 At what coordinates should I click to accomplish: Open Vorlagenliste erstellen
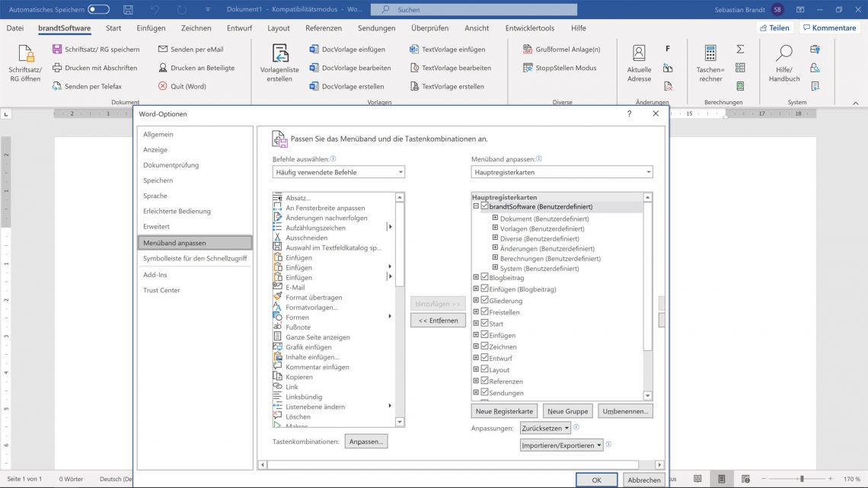click(x=279, y=64)
